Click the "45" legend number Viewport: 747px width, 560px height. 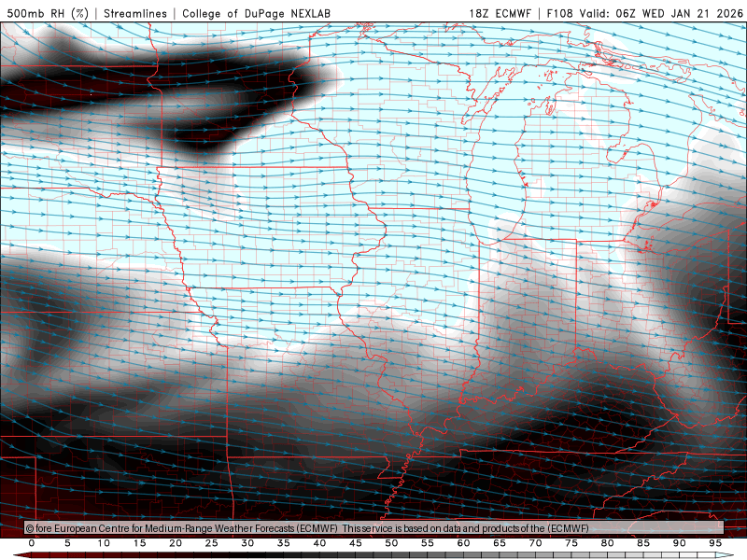[356, 543]
